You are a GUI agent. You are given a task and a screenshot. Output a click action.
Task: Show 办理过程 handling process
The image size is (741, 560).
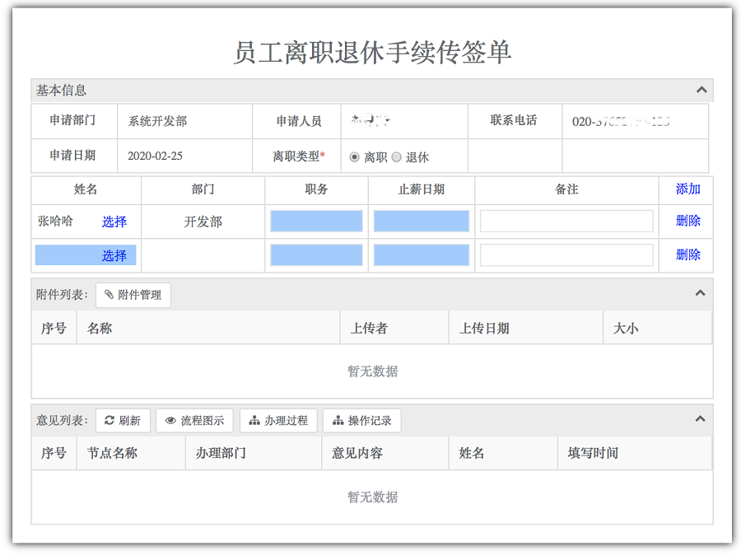(277, 420)
